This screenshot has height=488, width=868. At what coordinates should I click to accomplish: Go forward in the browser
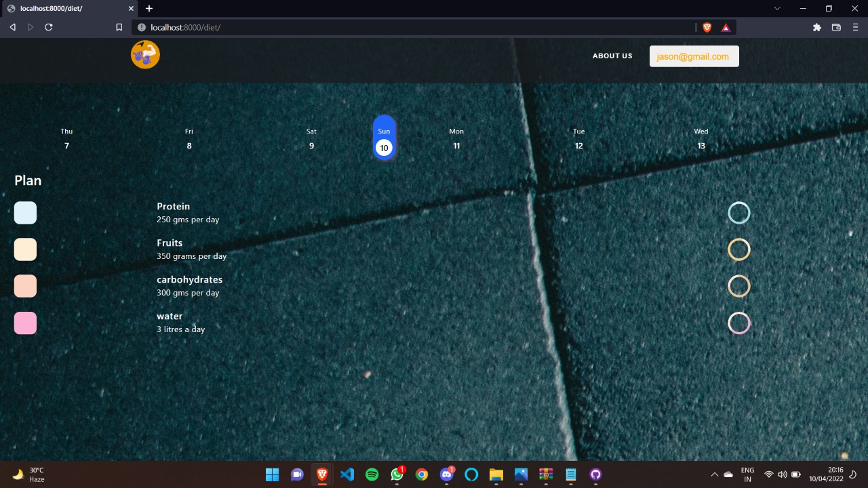pos(31,27)
